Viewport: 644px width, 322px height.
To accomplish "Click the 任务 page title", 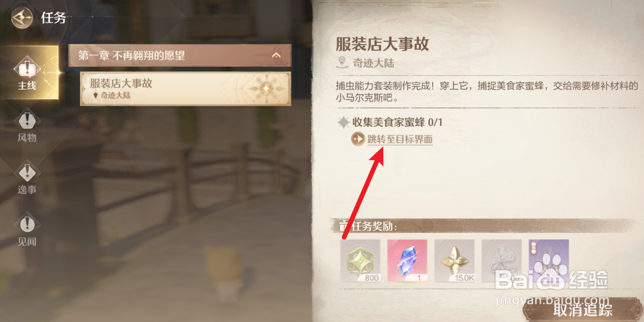I will [x=54, y=18].
